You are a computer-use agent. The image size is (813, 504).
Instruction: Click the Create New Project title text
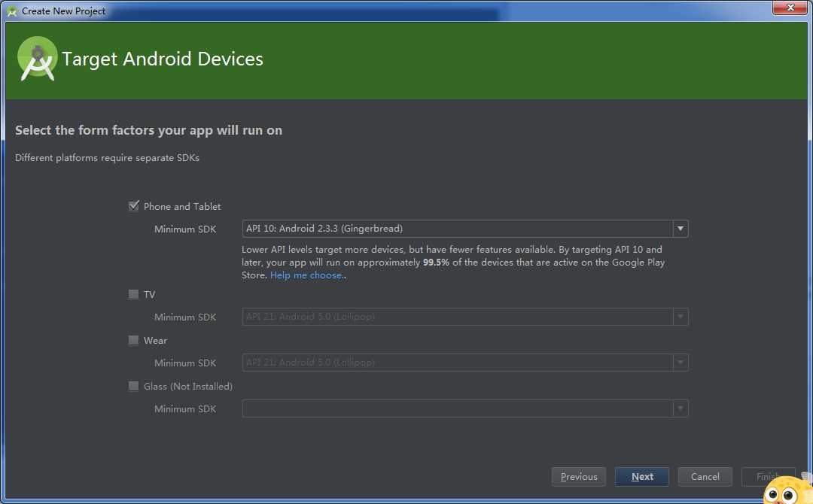coord(63,11)
